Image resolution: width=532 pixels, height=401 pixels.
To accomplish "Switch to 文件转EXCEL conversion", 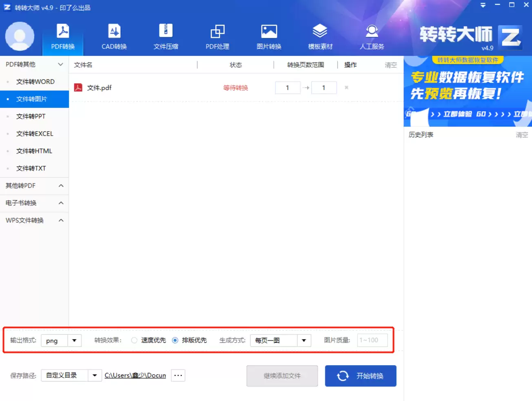I will (x=36, y=134).
